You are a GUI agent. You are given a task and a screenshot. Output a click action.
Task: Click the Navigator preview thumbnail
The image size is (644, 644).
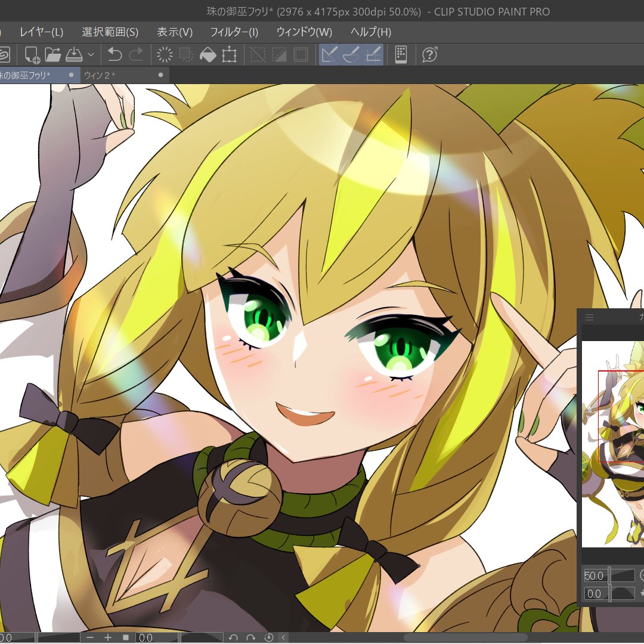click(x=613, y=444)
